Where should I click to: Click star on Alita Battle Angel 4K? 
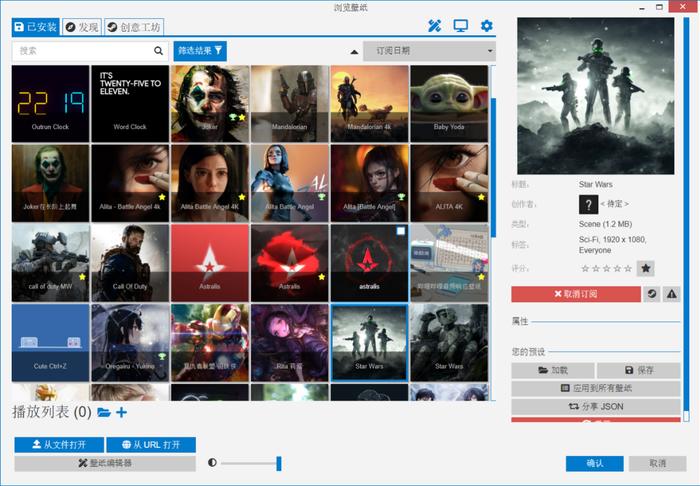[242, 197]
